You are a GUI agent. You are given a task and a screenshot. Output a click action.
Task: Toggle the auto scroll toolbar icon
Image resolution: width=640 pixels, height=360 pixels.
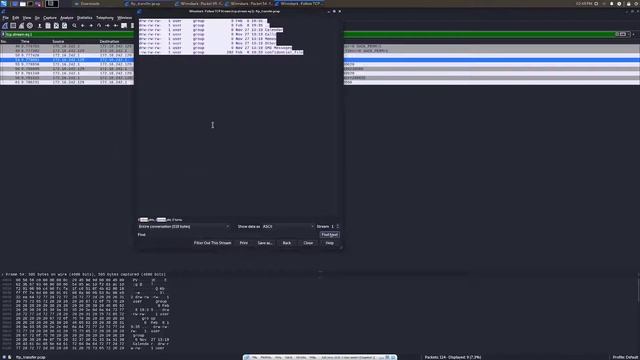(124, 26)
